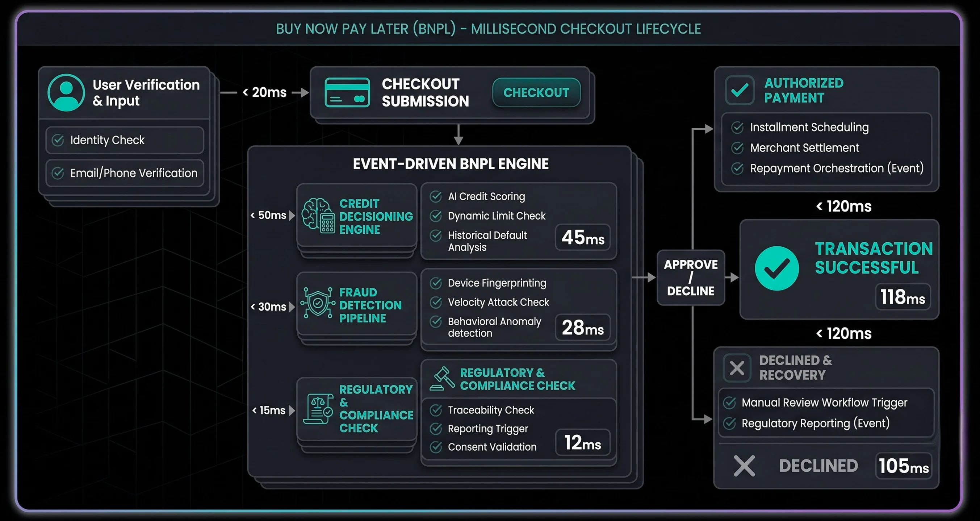Click the Email/Phone Verification row
Screen dimensions: 980x521
125,173
